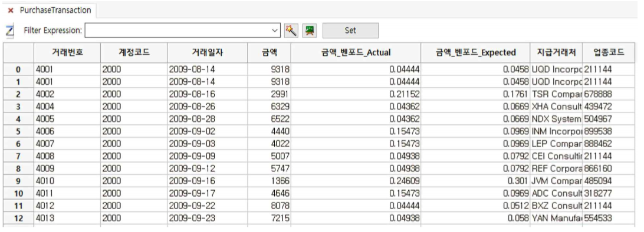Select row header 11
The width and height of the screenshot is (644, 232).
18,206
